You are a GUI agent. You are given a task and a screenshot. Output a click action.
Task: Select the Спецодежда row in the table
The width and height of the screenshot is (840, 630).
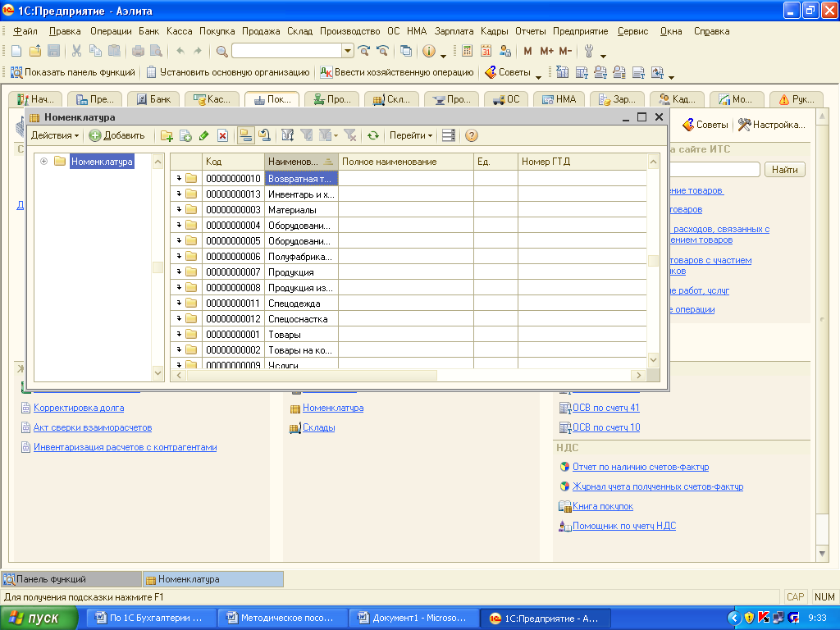(x=409, y=304)
